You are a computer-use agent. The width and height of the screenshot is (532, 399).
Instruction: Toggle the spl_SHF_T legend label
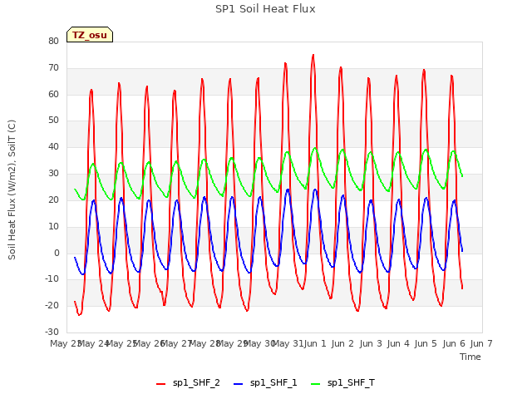click(351, 382)
